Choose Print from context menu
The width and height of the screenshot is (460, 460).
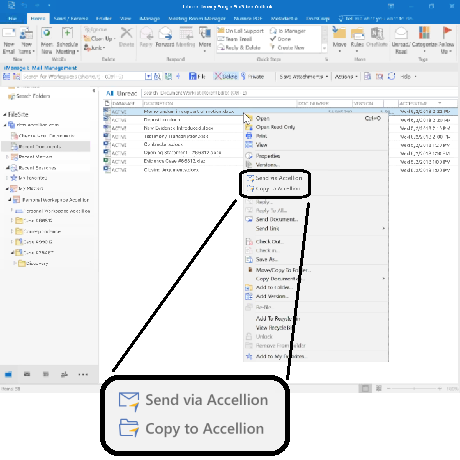(261, 136)
